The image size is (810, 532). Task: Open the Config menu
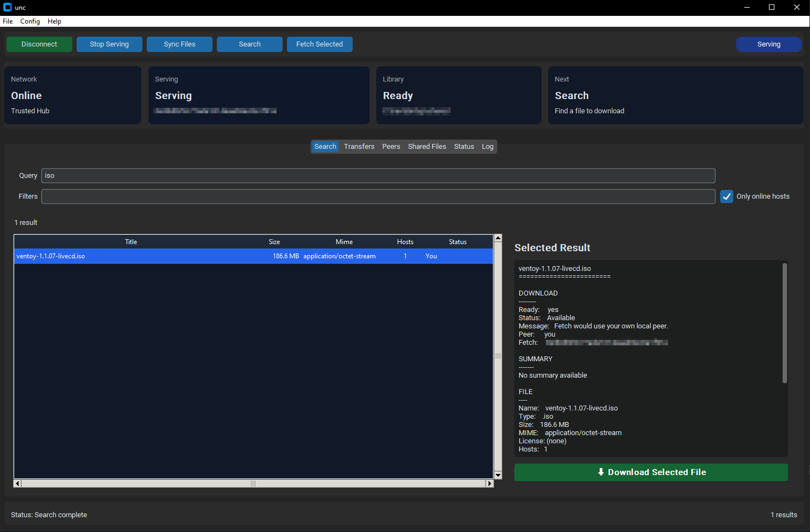coord(30,21)
